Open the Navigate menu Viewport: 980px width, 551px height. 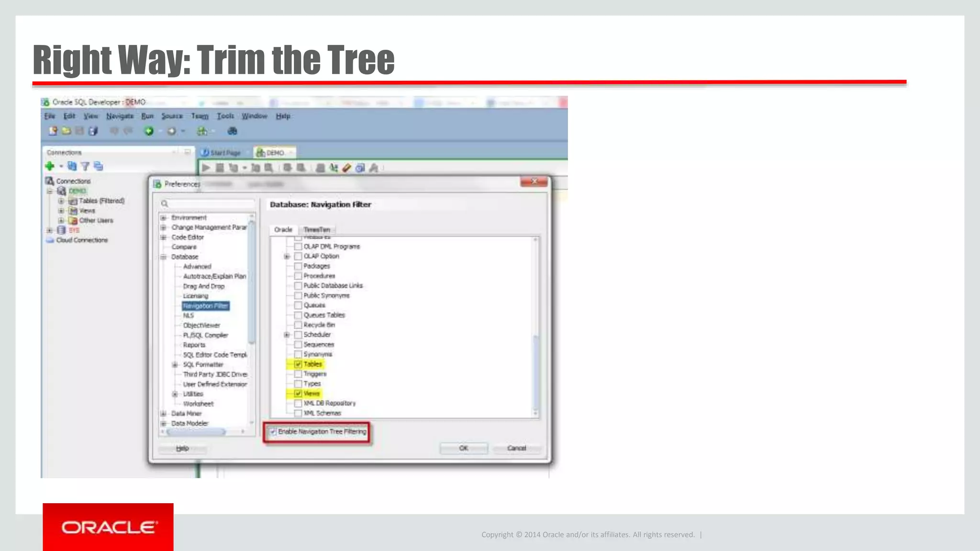pyautogui.click(x=120, y=116)
